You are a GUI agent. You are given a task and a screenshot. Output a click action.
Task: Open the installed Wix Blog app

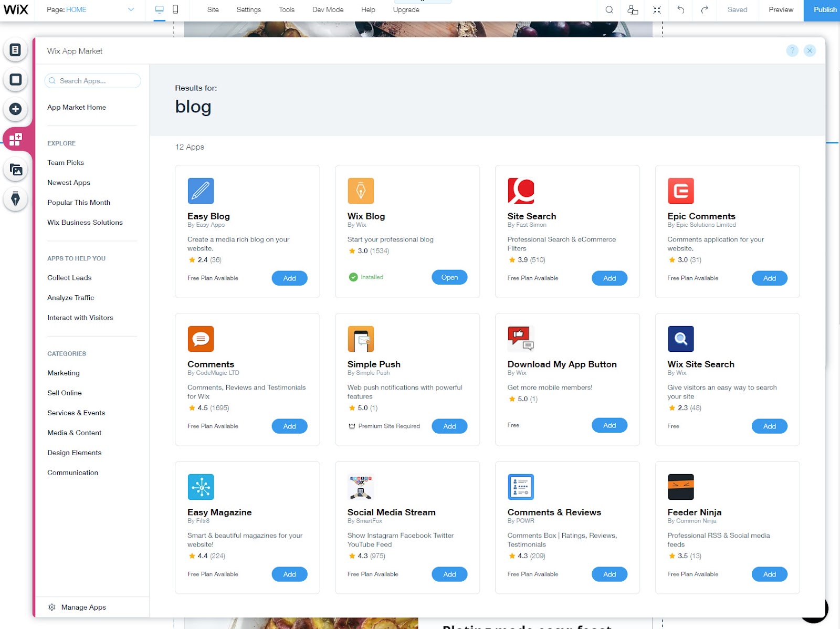click(x=449, y=277)
